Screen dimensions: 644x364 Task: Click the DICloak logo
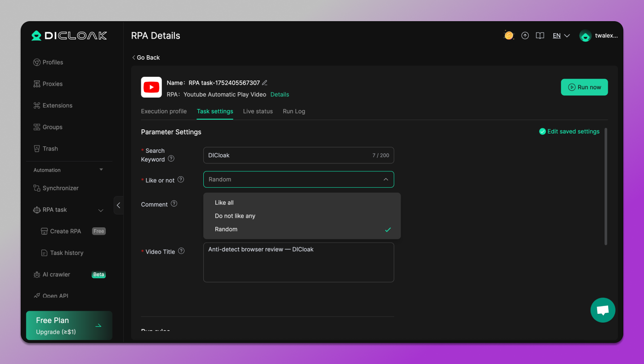(x=69, y=35)
